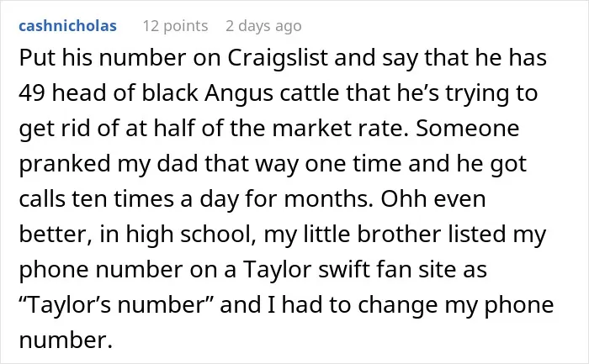Open the cashnicholas user profile link
The width and height of the screenshot is (589, 364).
pyautogui.click(x=67, y=26)
